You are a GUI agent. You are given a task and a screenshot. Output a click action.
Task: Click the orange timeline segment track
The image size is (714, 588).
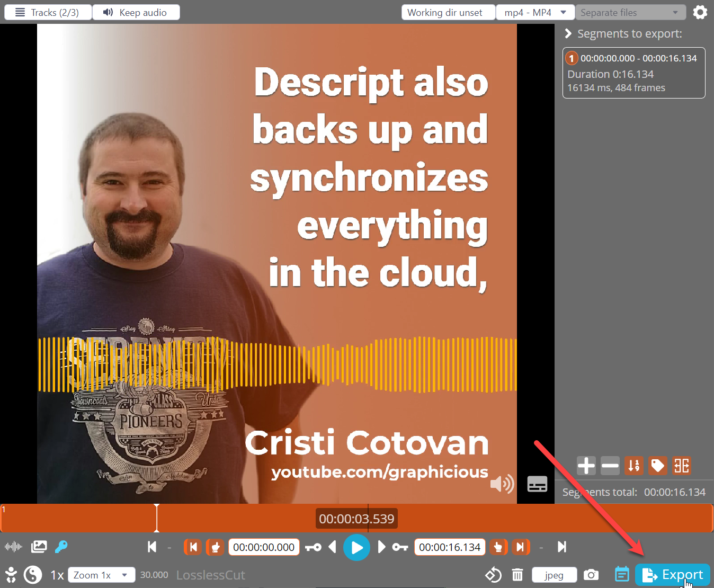[x=357, y=518]
